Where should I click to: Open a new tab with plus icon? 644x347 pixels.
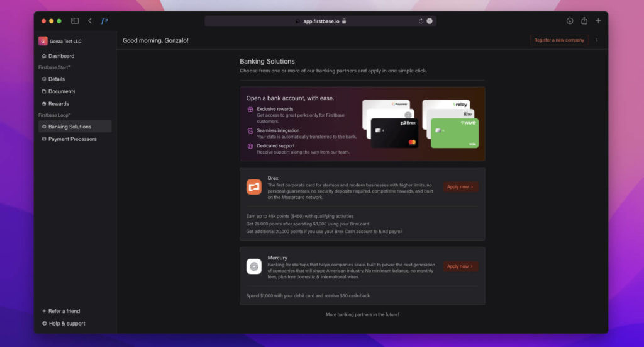coord(598,21)
